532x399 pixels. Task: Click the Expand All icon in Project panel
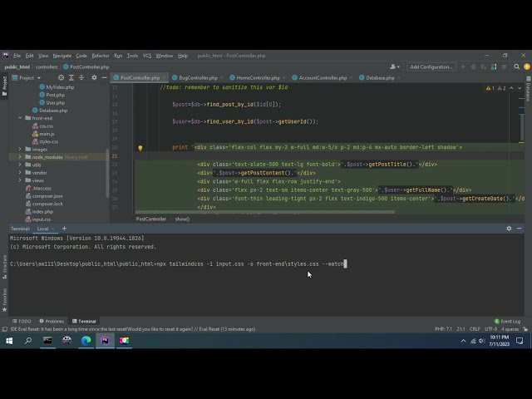click(71, 77)
